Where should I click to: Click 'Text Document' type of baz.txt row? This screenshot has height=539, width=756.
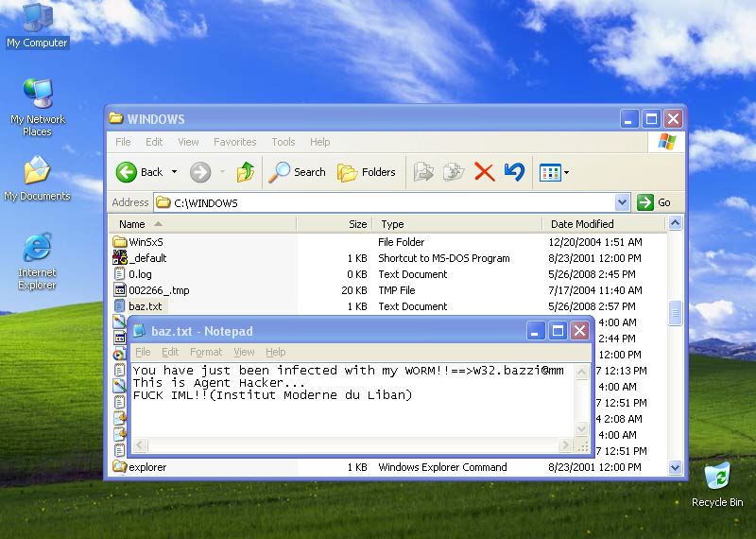click(413, 306)
